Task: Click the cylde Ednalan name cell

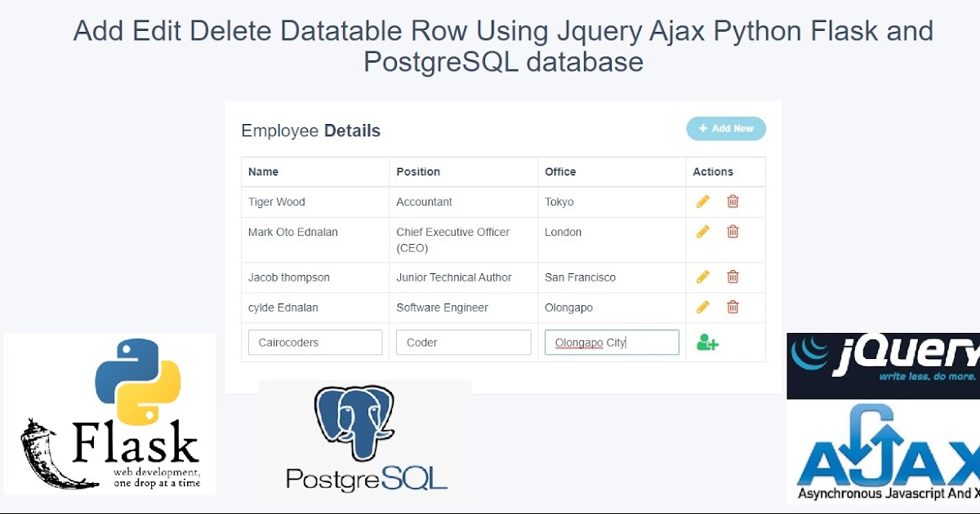Action: coord(315,308)
